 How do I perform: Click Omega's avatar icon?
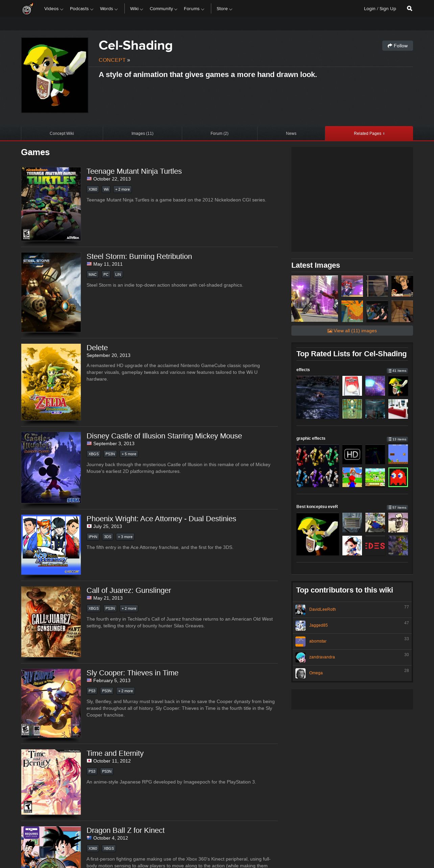coord(300,673)
